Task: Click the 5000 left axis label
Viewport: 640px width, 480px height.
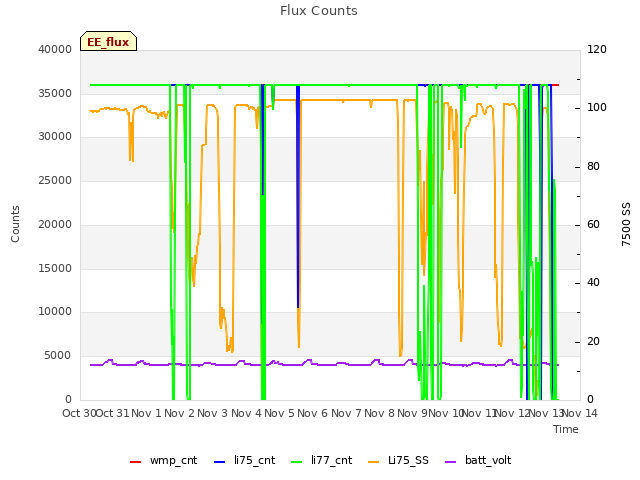Action: [58, 356]
